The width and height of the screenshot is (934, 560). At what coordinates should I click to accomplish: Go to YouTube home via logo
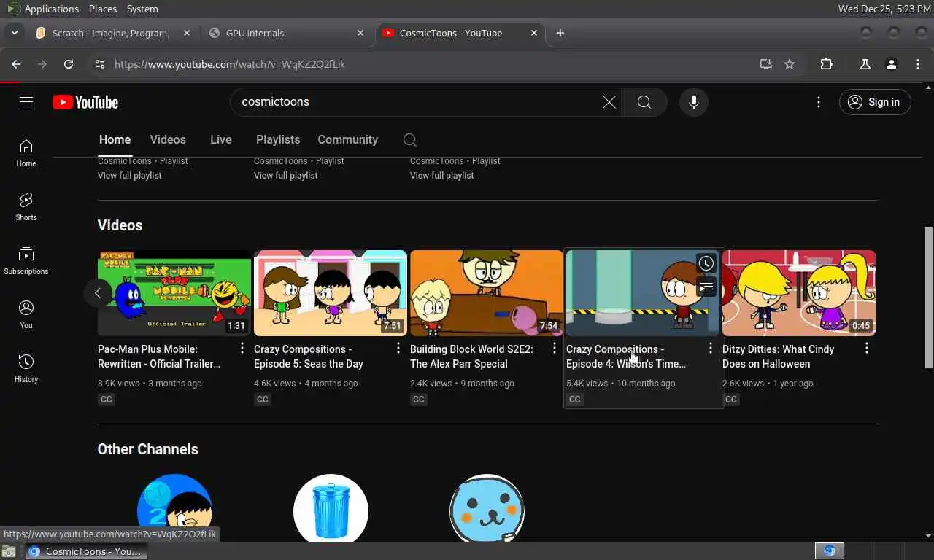[85, 102]
